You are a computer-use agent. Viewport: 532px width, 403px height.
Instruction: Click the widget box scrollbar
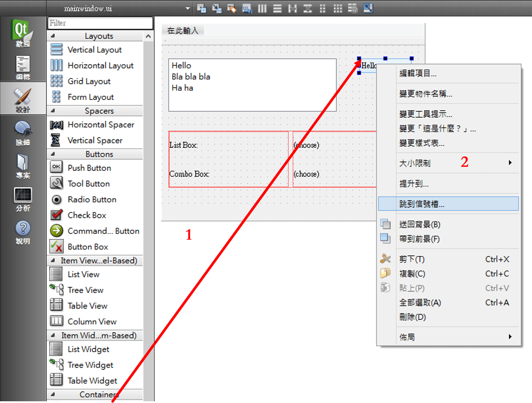tap(148, 172)
